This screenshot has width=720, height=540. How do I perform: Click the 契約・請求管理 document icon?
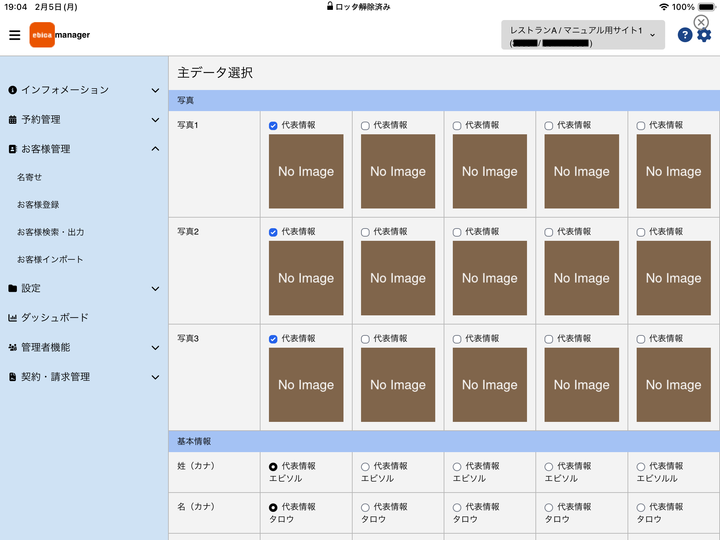(x=12, y=377)
